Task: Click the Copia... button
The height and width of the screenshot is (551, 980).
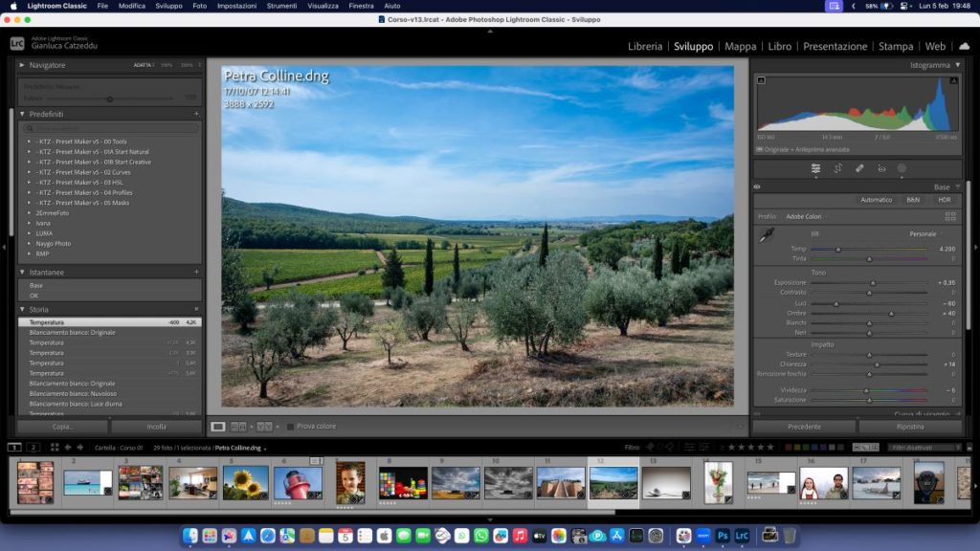Action: click(x=62, y=427)
